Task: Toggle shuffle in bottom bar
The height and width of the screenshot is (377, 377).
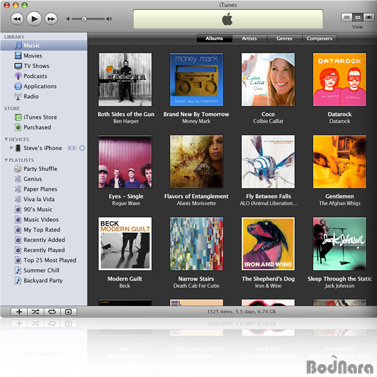Action: tap(35, 312)
